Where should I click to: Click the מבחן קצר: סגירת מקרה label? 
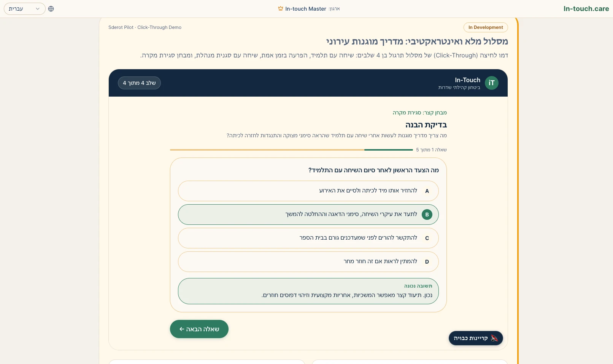point(420,113)
